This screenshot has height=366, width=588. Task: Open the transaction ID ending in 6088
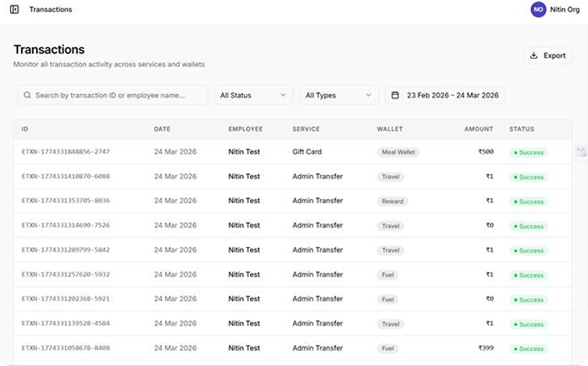pos(66,176)
